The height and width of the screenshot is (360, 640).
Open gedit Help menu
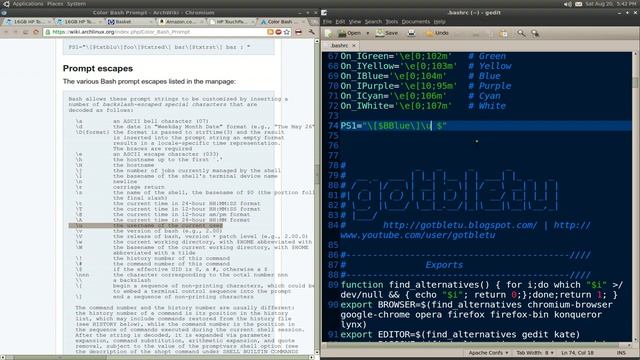coord(439,22)
